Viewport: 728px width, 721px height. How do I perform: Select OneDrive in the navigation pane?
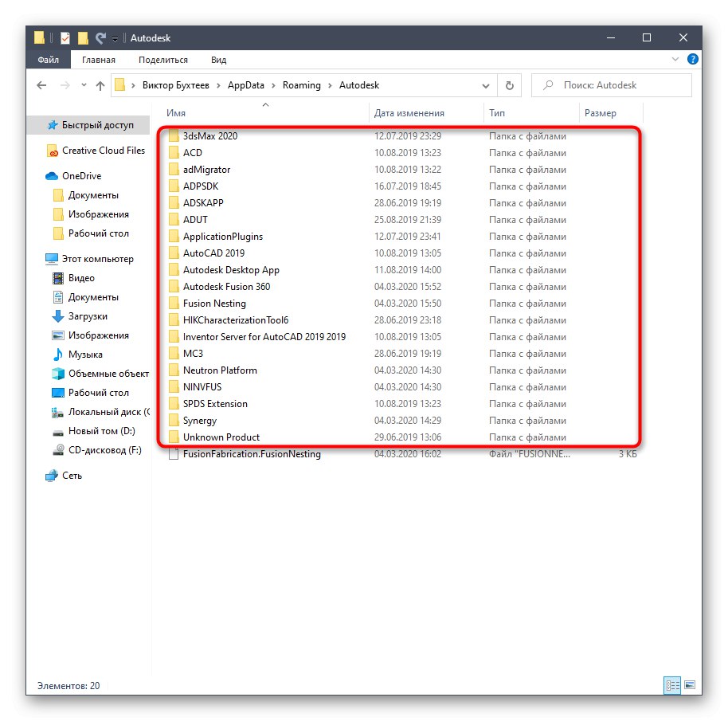pos(73,176)
